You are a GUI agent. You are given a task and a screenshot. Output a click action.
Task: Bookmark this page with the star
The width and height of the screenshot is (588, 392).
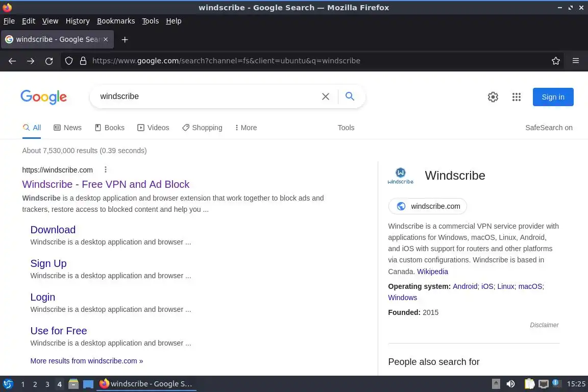pyautogui.click(x=556, y=61)
